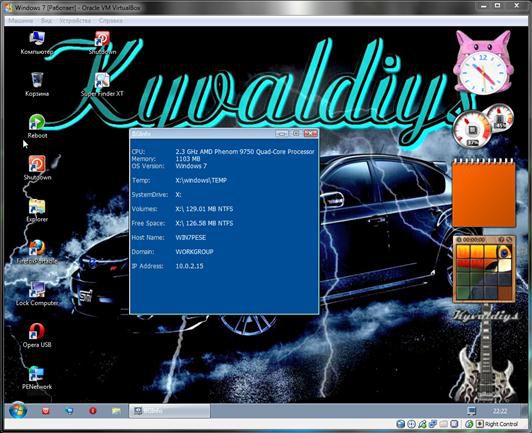This screenshot has width=532, height=433.
Task: Minimize the VirtualBox window
Action: pyautogui.click(x=484, y=5)
